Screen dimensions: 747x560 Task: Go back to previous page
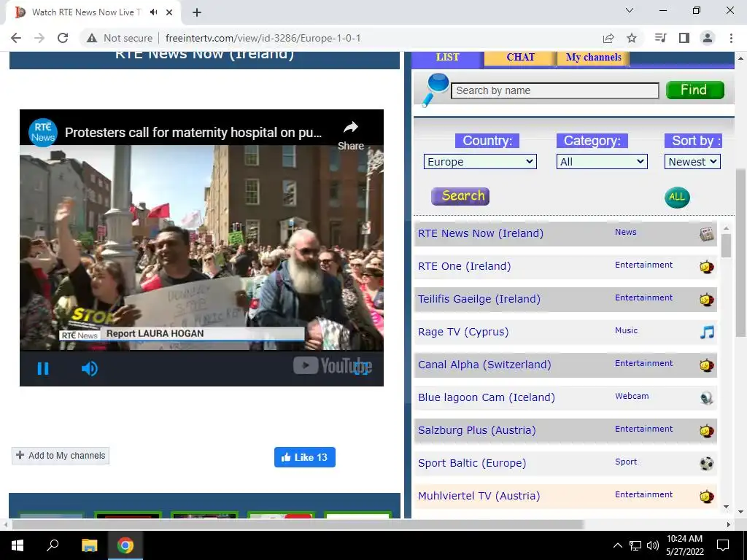pos(16,38)
